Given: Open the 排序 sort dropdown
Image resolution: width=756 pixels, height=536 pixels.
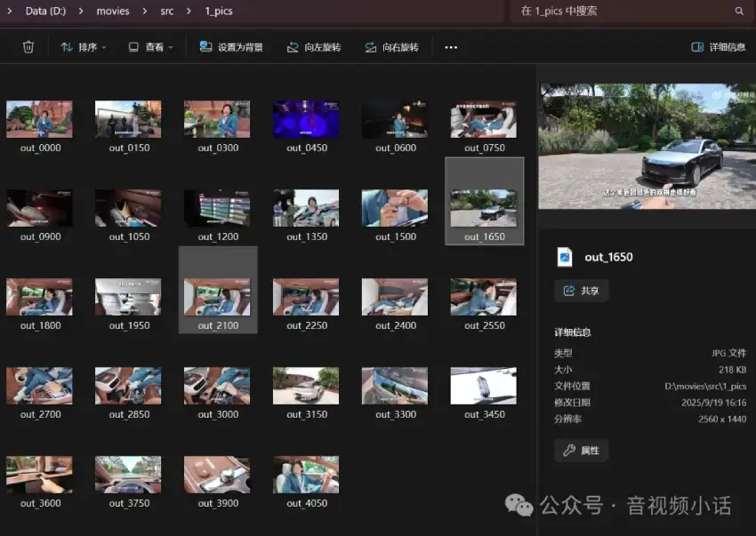Looking at the screenshot, I should point(83,46).
